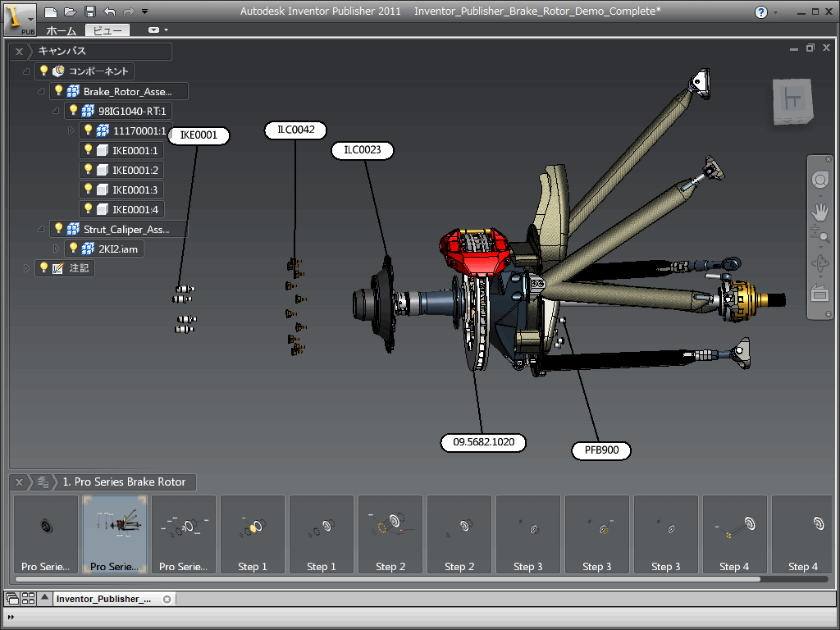Image resolution: width=840 pixels, height=630 pixels.
Task: Close the キャンバス browser panel
Action: 20,52
